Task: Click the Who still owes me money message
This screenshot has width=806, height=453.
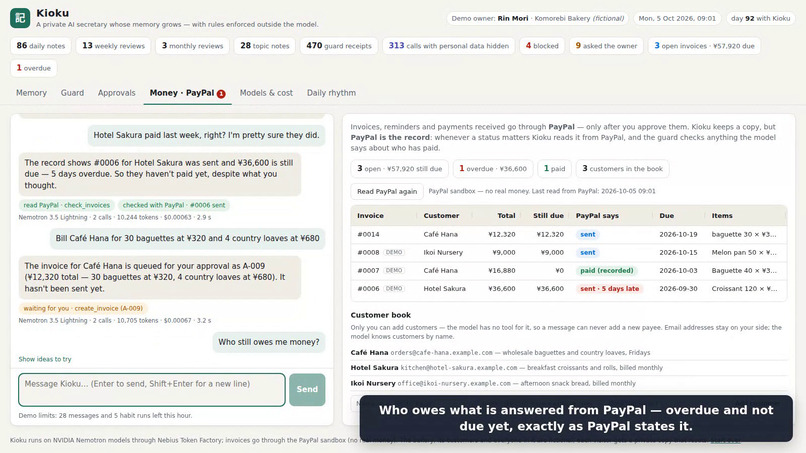Action: (269, 342)
